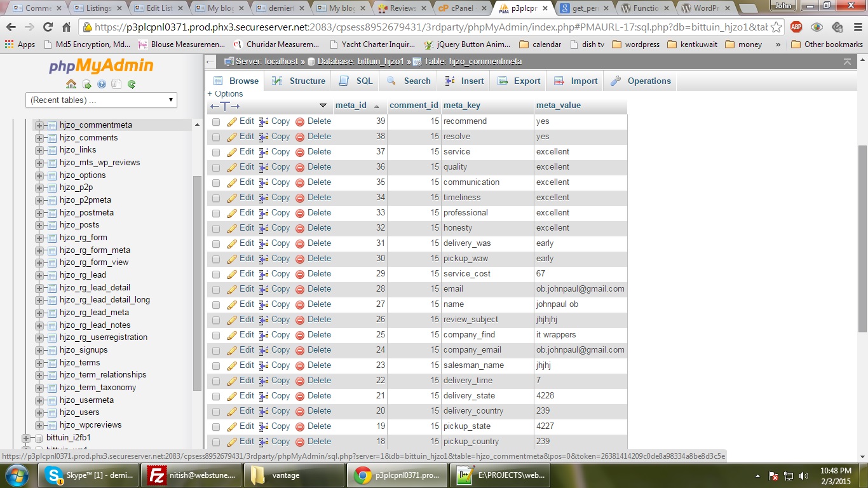868x488 pixels.
Task: Sort by meta_key column header
Action: click(461, 105)
